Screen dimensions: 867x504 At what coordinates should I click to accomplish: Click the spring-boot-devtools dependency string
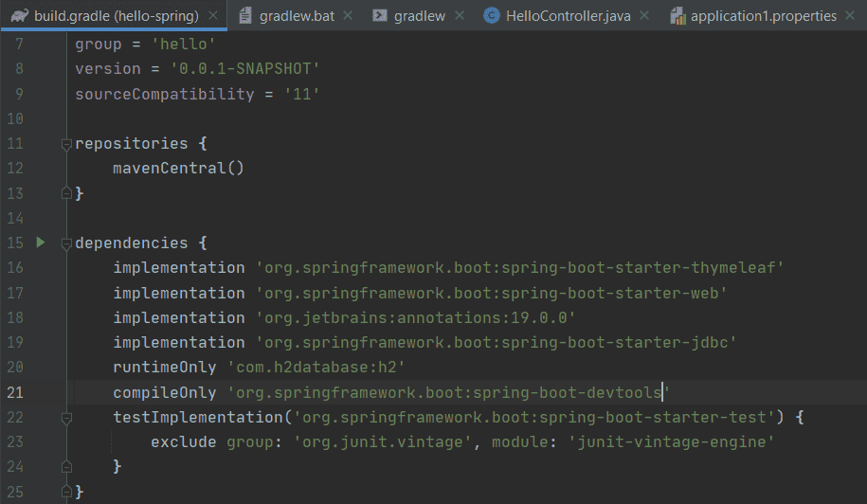coord(448,392)
